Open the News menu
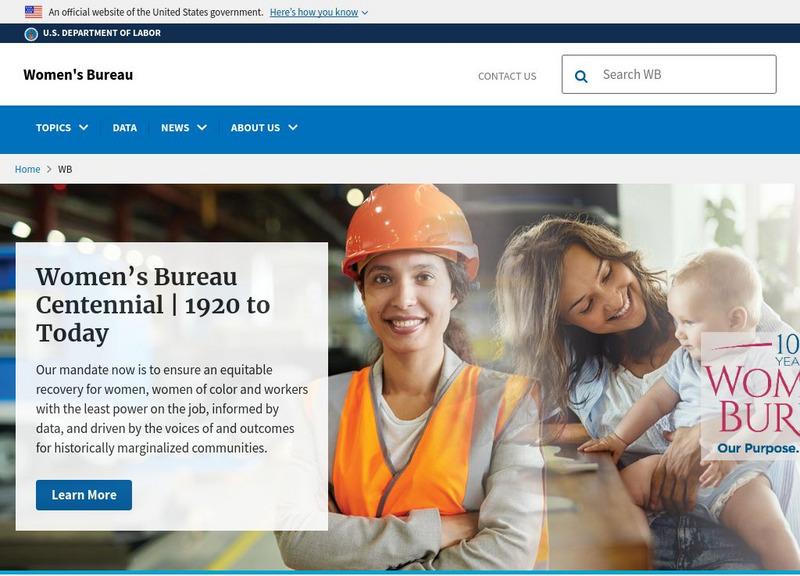800x576 pixels. pyautogui.click(x=175, y=128)
